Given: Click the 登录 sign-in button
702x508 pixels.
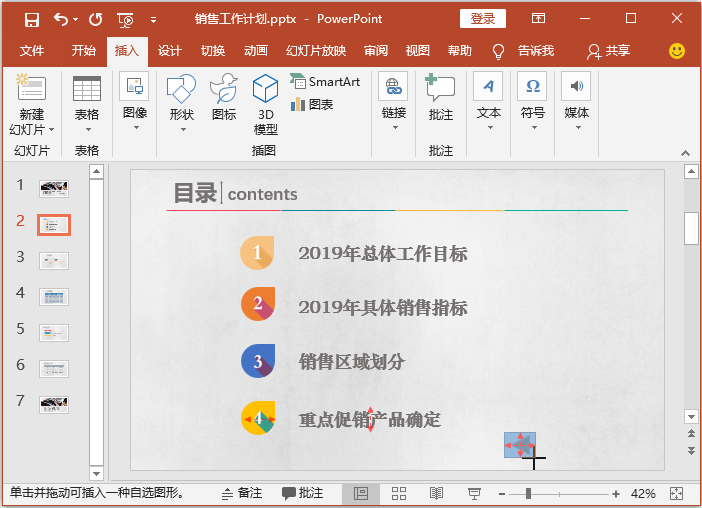Looking at the screenshot, I should [x=483, y=19].
